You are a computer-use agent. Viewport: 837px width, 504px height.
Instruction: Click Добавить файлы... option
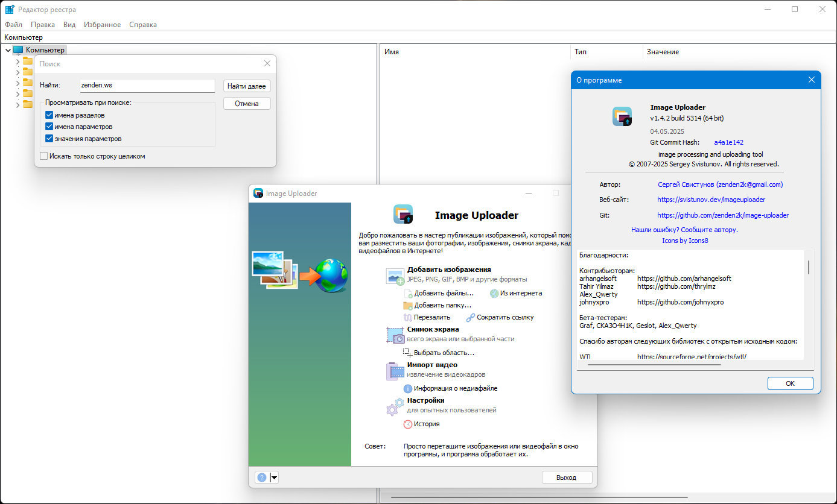tap(444, 294)
